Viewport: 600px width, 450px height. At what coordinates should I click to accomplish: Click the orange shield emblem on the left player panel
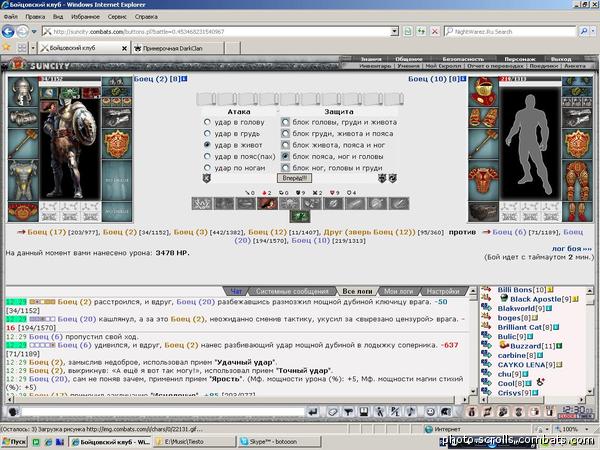(117, 144)
